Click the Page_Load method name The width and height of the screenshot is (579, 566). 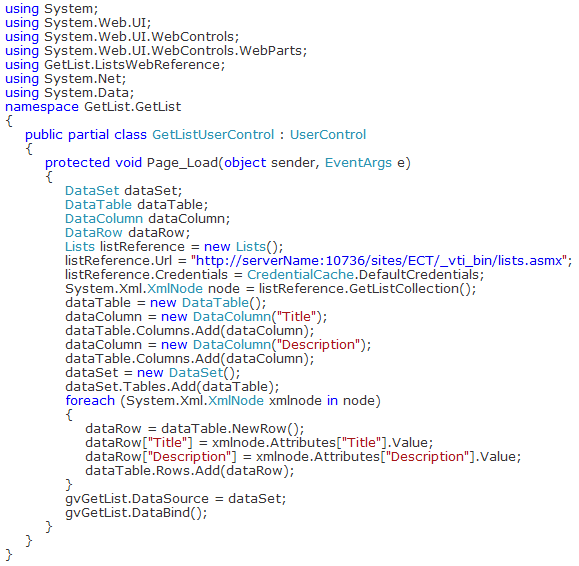(182, 163)
